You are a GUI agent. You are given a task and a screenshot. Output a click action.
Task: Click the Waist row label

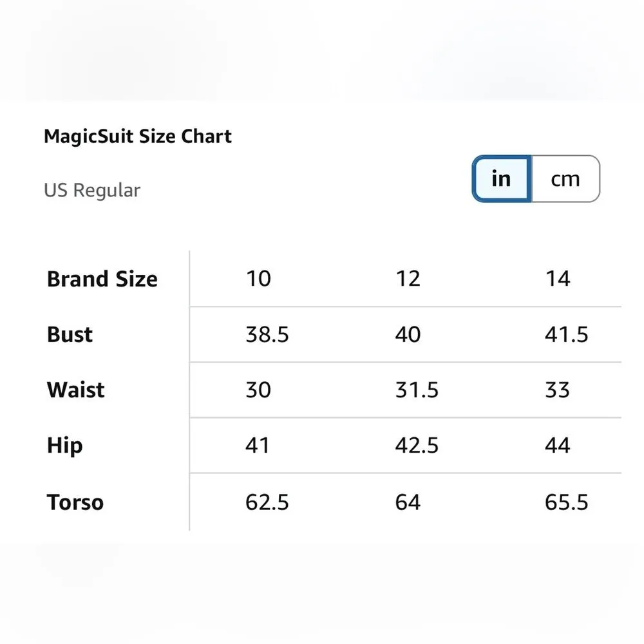click(x=75, y=390)
